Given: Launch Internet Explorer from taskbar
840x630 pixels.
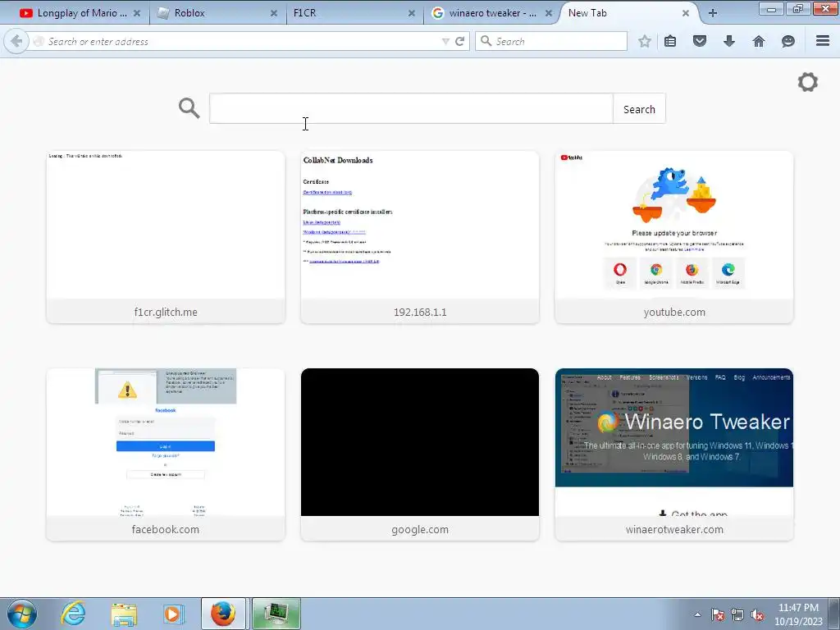Looking at the screenshot, I should coord(73,614).
